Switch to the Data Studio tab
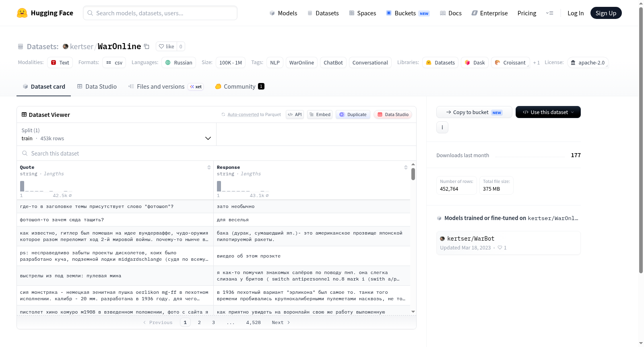 (97, 87)
